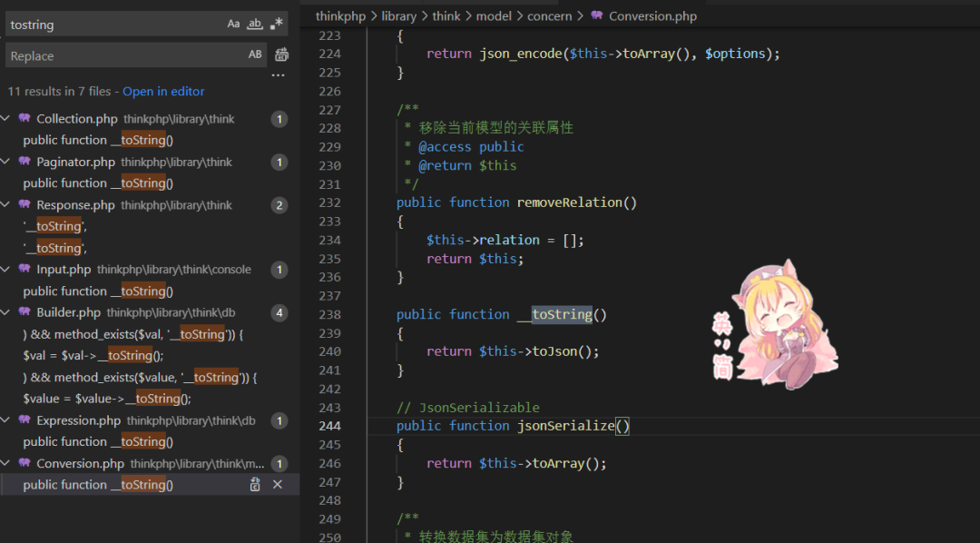Click the highlighted toString in editor
The image size is (980, 543).
coord(562,315)
